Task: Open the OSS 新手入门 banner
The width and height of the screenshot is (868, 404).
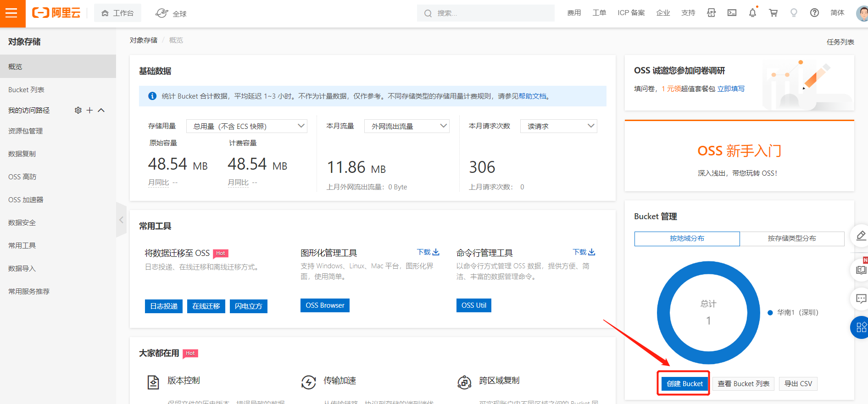Action: pos(739,156)
